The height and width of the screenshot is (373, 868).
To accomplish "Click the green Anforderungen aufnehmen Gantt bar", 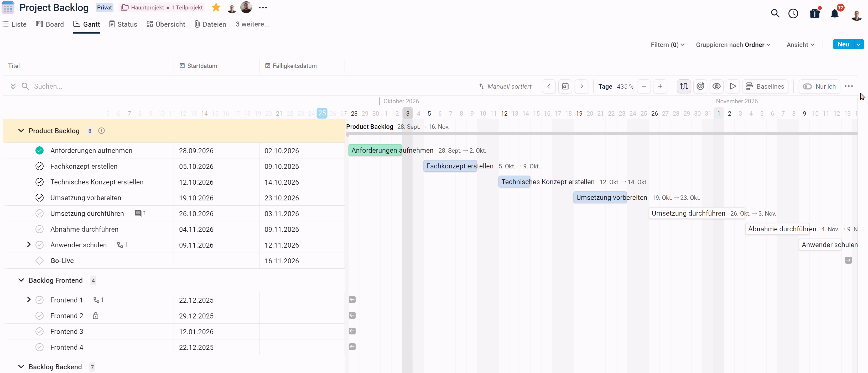I will [x=375, y=151].
